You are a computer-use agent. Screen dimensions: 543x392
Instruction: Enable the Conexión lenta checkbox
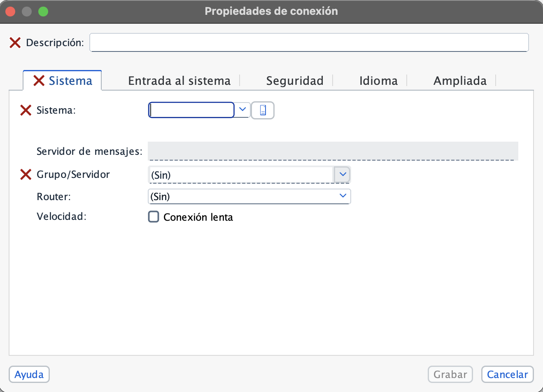pos(154,217)
